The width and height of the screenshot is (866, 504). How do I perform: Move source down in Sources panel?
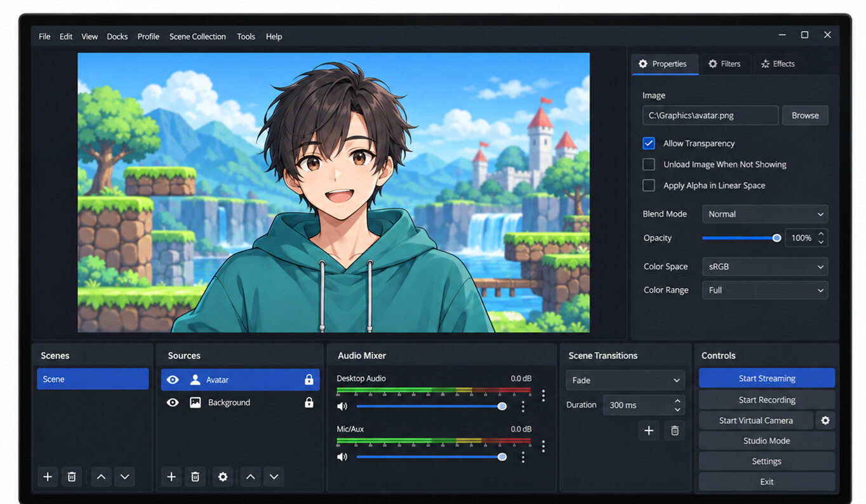coord(274,477)
